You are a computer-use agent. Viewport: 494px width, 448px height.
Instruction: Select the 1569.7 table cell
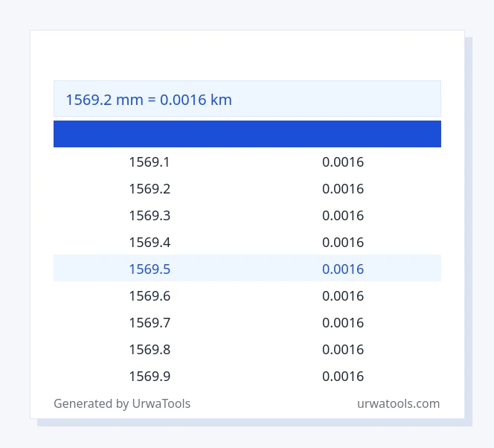[150, 323]
